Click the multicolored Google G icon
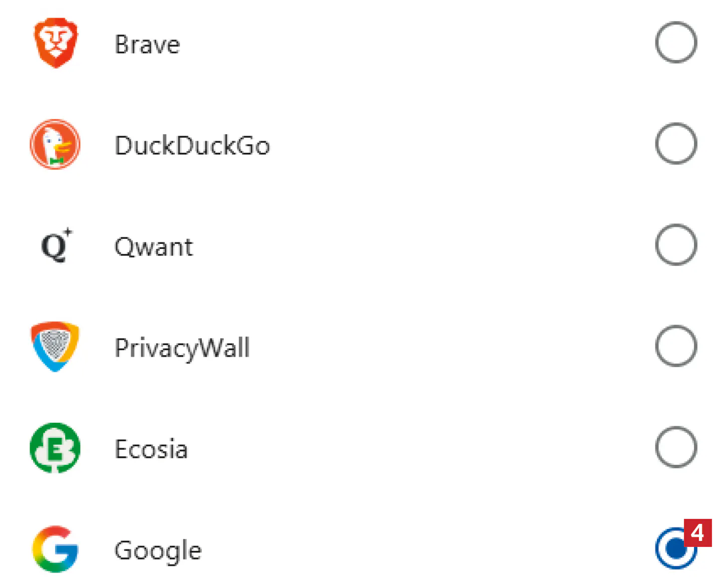Viewport: 728px width, 586px height. pyautogui.click(x=55, y=549)
